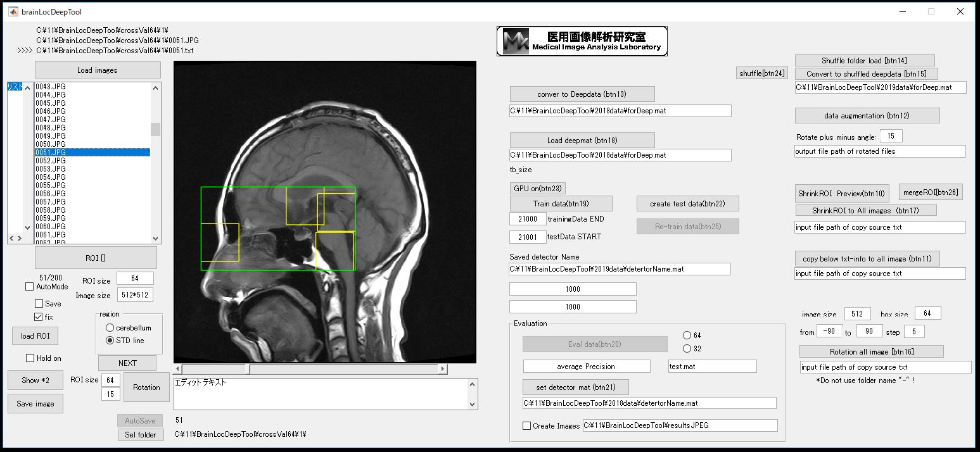Click mergeROI[btn26] button
Viewport: 980px width, 452px height.
(x=931, y=192)
